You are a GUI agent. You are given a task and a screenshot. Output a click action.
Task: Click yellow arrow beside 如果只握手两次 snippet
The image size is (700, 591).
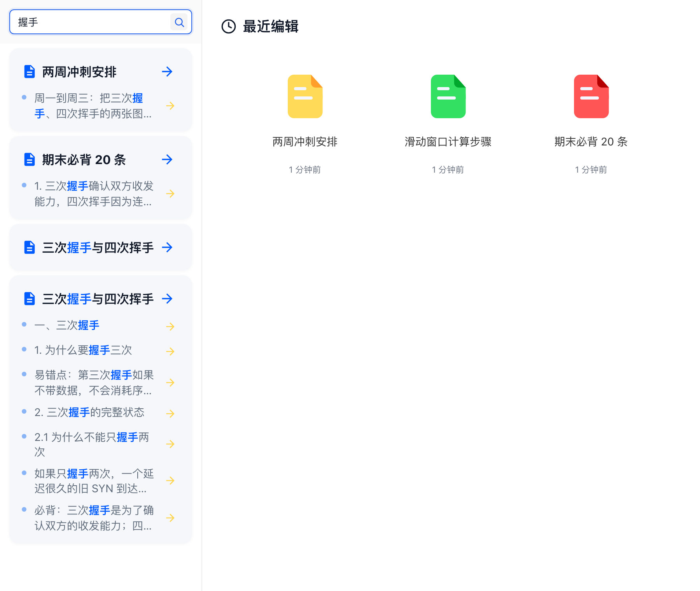pyautogui.click(x=170, y=481)
